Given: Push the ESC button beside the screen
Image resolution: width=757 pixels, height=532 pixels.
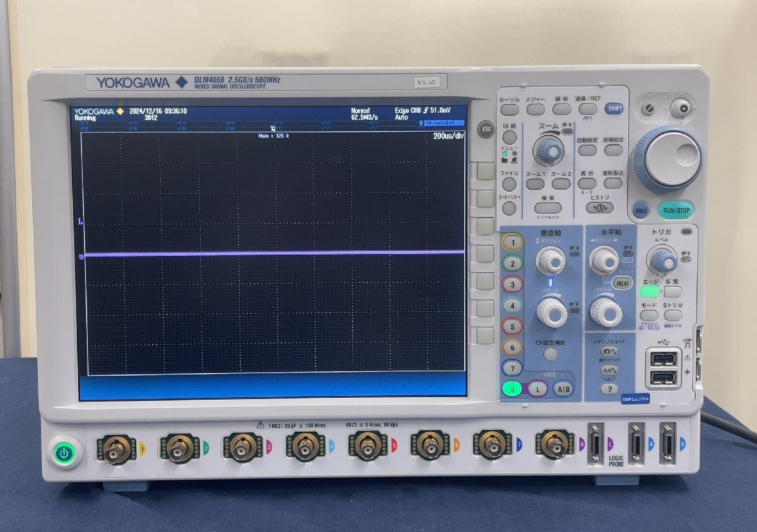Looking at the screenshot, I should click(485, 128).
